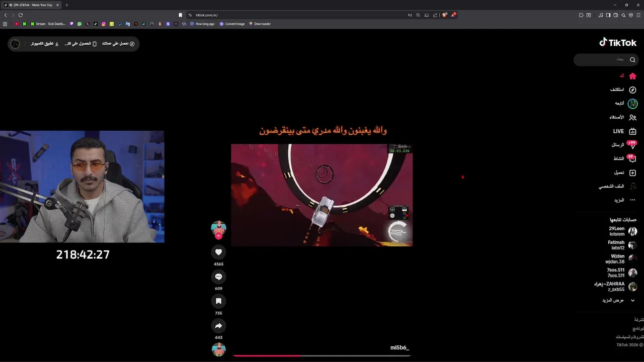Viewport: 644px width, 362px height.
Task: Open the Stream - Kick Dashboard bookmark
Action: pyautogui.click(x=49, y=24)
